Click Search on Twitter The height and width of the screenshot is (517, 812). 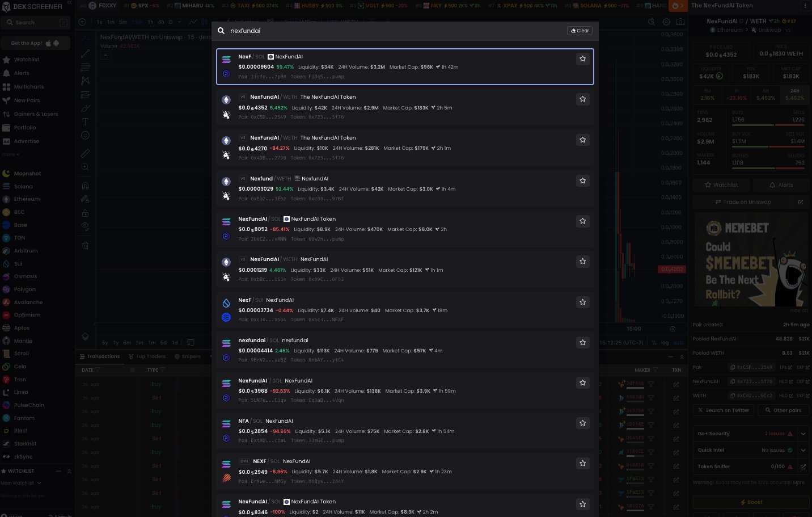click(x=723, y=410)
